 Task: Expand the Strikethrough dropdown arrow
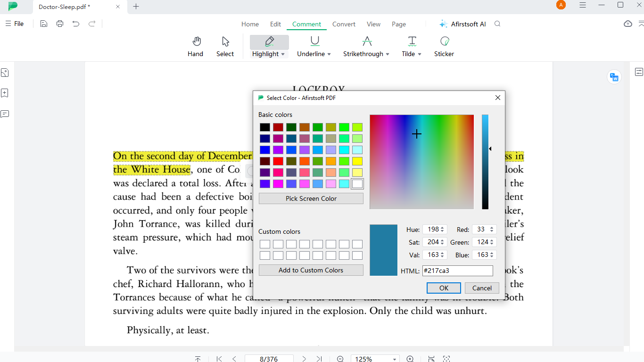388,54
